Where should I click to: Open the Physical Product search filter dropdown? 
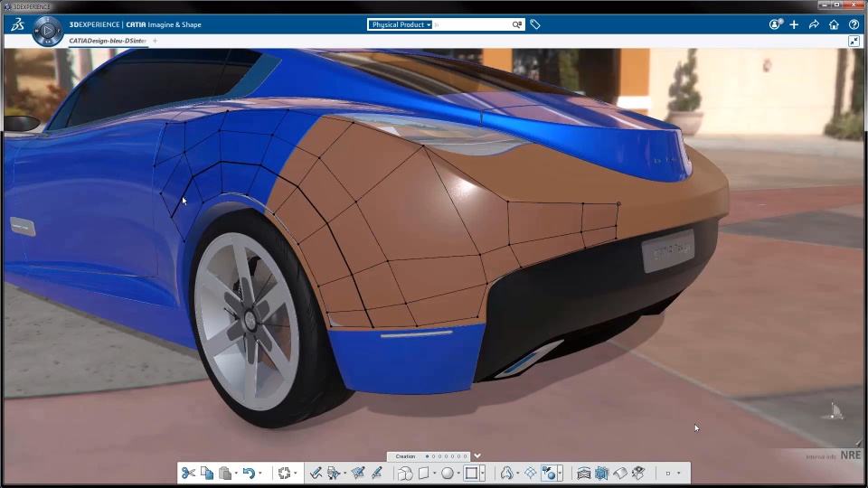pos(401,25)
